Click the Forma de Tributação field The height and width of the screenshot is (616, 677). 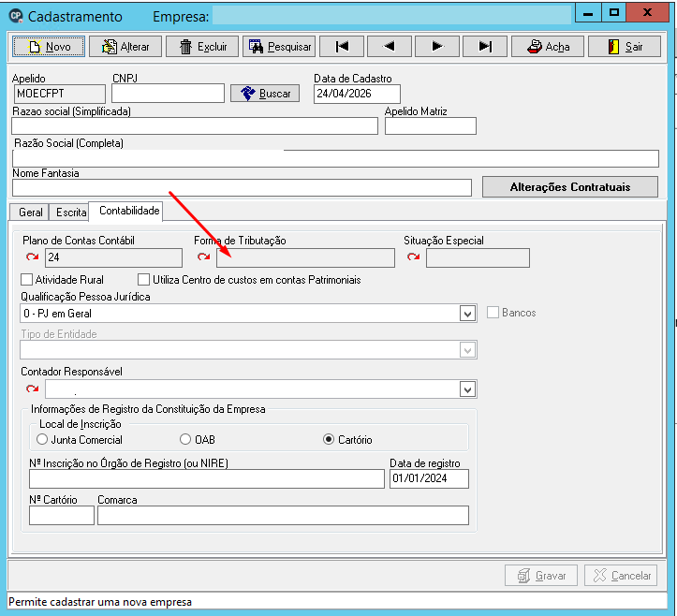tap(305, 257)
